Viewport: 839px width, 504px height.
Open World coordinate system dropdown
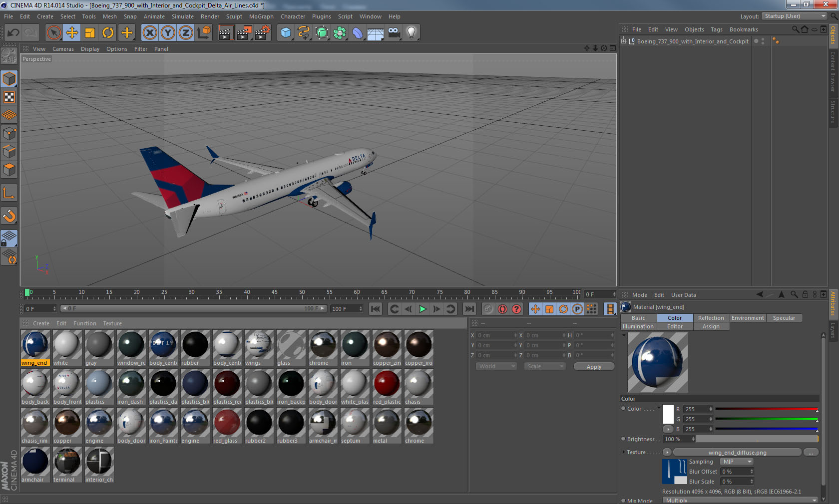(x=496, y=366)
